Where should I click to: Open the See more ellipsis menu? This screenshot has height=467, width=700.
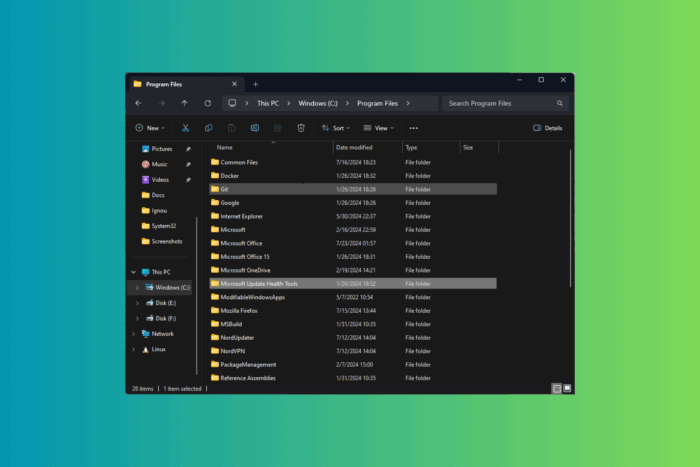pyautogui.click(x=414, y=128)
